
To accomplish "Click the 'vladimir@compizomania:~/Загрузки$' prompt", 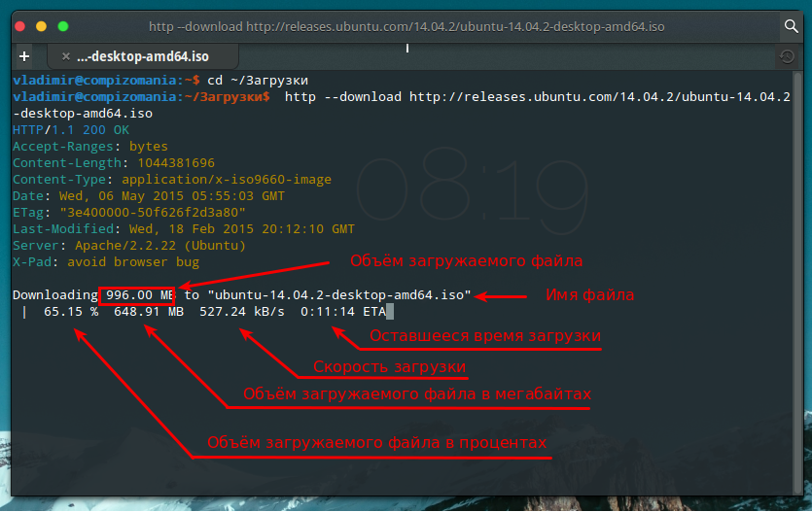I will point(141,97).
